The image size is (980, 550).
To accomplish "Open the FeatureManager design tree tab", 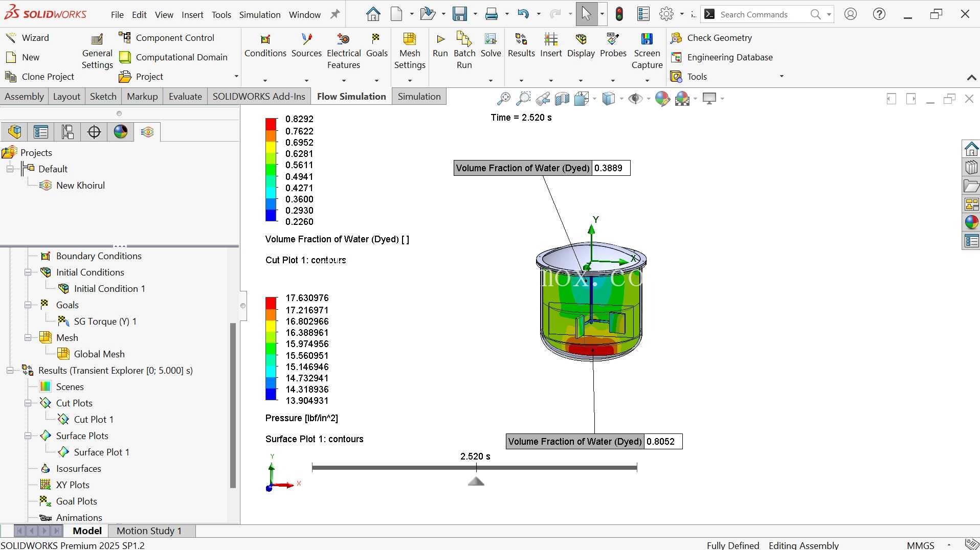I will point(14,132).
